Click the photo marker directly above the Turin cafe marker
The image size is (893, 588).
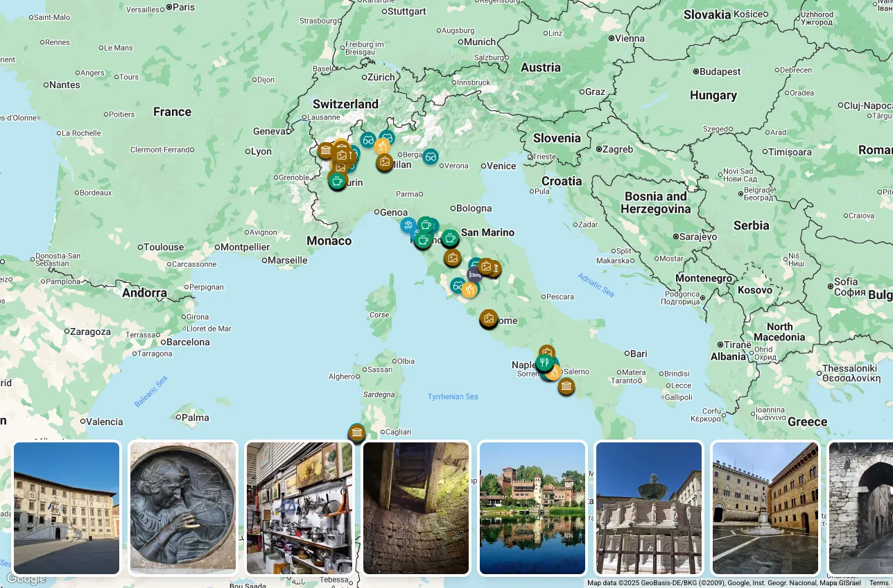coord(340,167)
